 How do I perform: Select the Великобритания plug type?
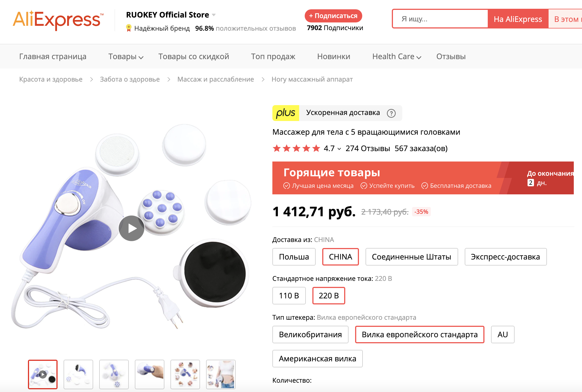coord(310,335)
